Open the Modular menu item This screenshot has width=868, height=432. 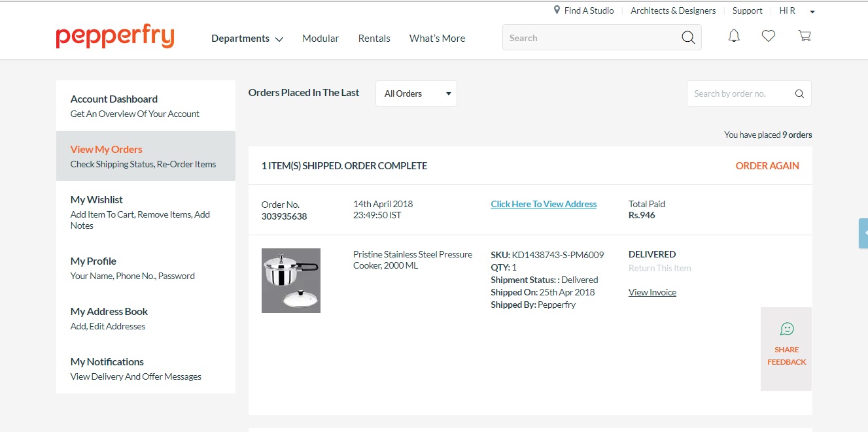point(321,39)
